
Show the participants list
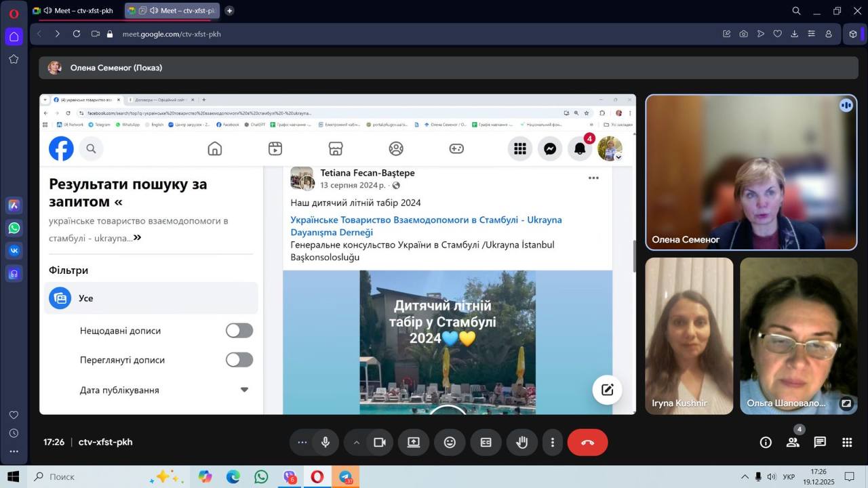pos(793,443)
